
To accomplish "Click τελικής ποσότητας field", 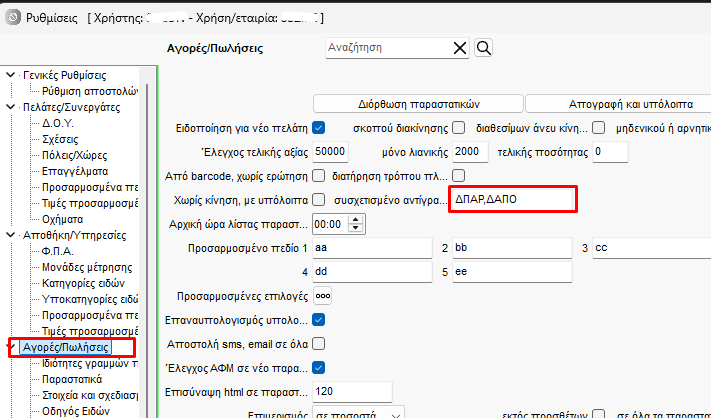I will point(610,152).
